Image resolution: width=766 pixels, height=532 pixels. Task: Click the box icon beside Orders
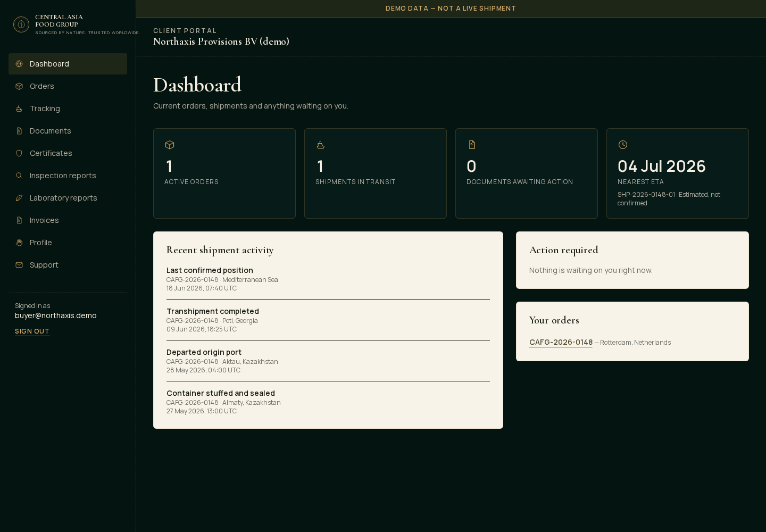[x=19, y=86]
